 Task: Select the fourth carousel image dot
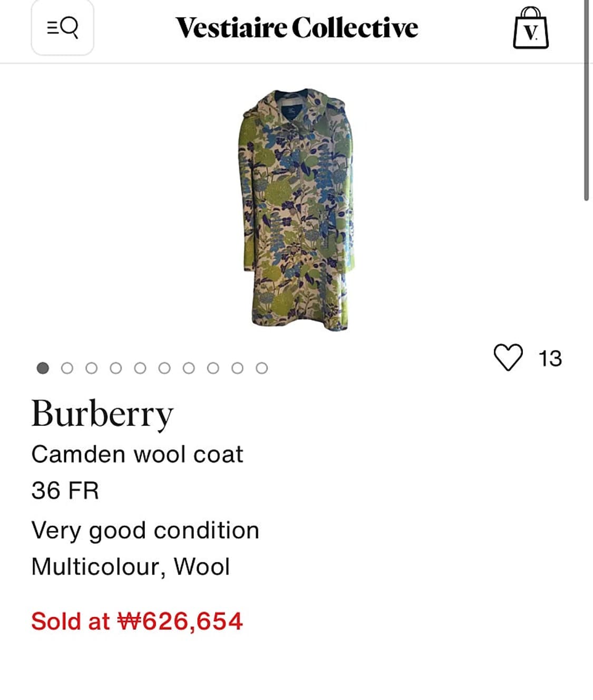pos(116,368)
